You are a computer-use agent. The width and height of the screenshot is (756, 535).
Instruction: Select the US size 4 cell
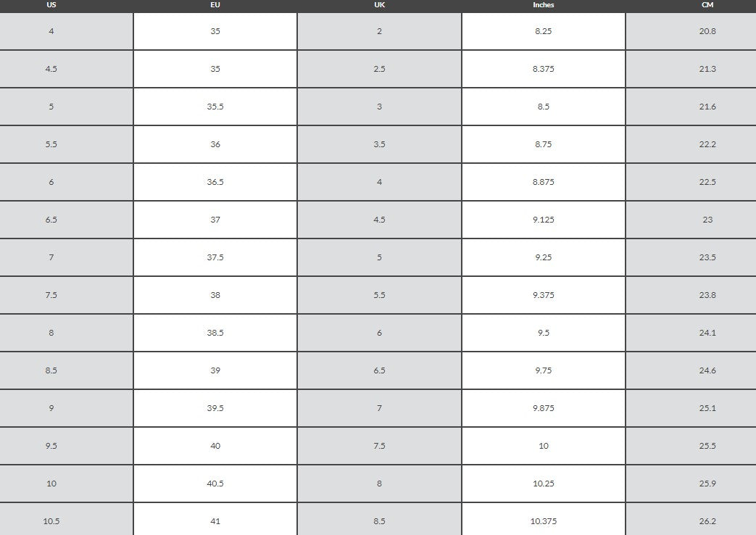51,31
